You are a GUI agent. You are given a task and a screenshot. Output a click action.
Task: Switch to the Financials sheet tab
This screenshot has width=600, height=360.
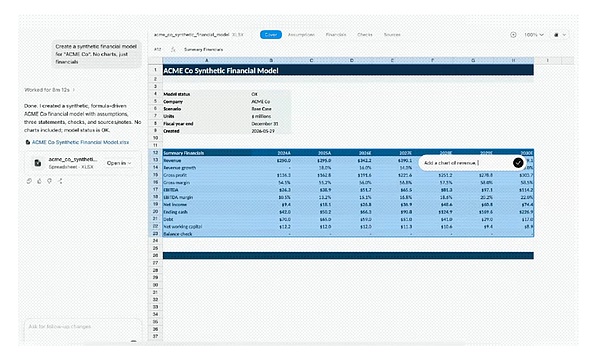(x=336, y=35)
